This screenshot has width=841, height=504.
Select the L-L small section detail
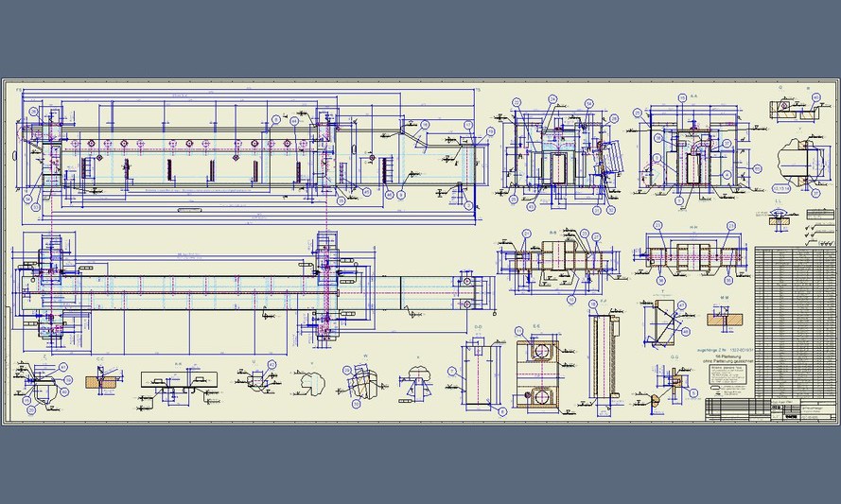coord(778,217)
